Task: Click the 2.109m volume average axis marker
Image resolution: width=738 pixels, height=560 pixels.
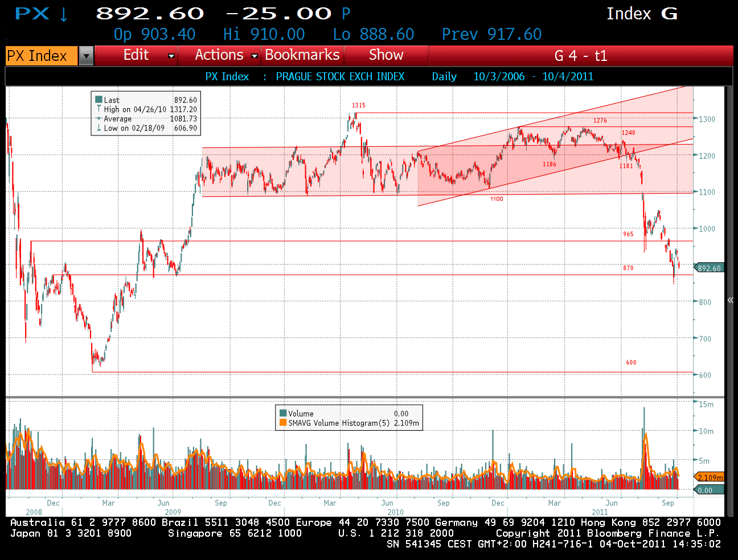Action: coord(708,477)
